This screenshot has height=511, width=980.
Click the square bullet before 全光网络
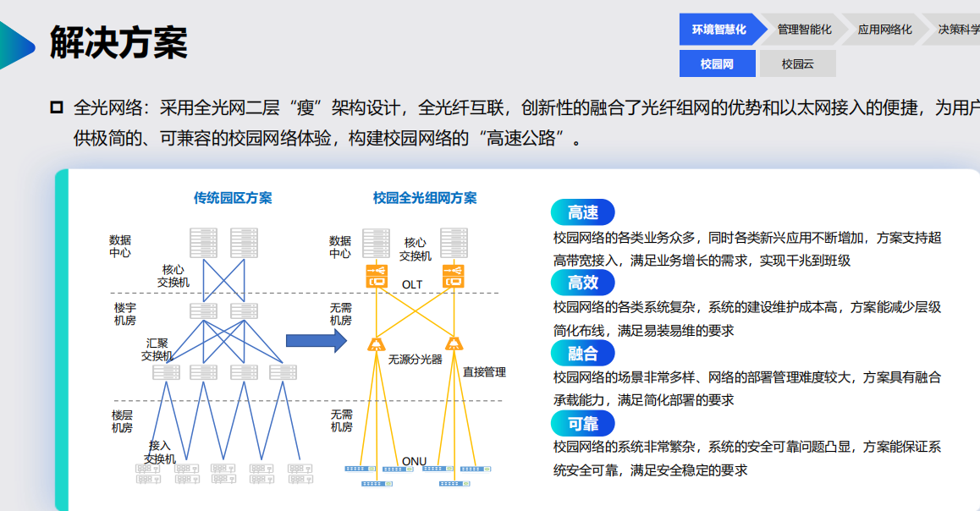(x=56, y=107)
